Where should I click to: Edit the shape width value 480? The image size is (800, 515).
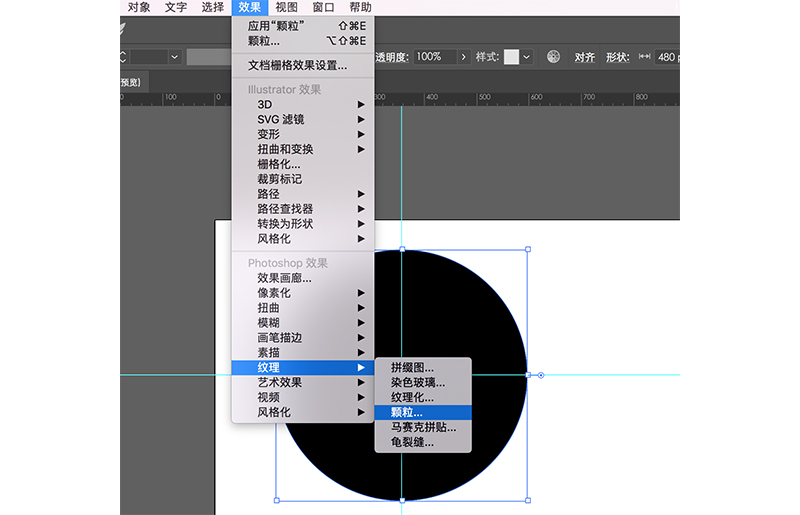667,57
